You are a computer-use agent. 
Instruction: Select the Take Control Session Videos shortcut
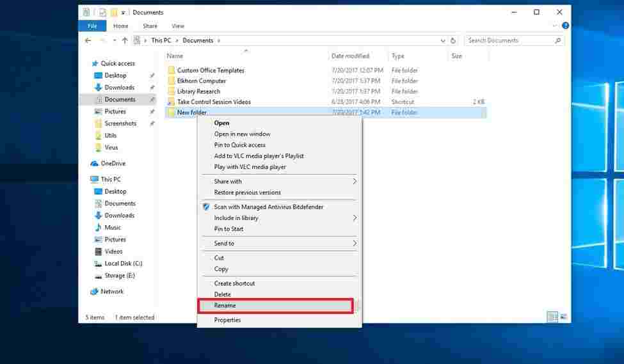[214, 102]
